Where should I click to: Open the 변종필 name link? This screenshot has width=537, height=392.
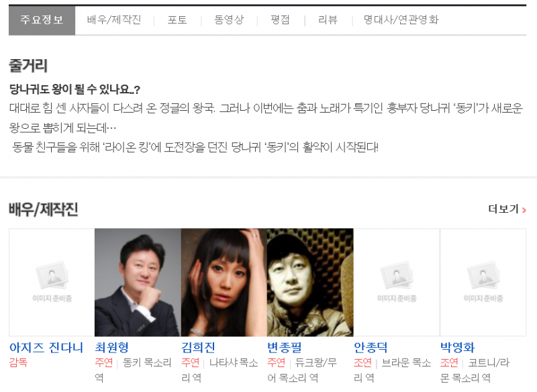click(x=284, y=348)
